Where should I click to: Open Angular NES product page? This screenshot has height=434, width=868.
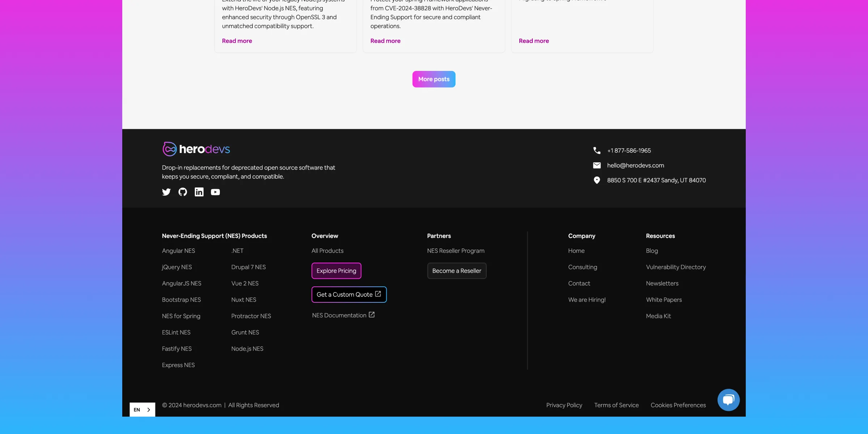tap(178, 251)
